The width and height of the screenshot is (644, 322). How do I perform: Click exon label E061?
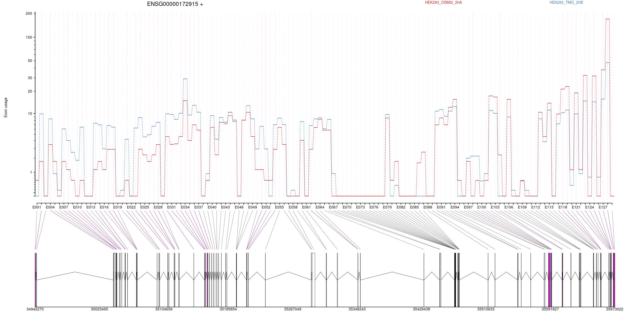[306, 207]
